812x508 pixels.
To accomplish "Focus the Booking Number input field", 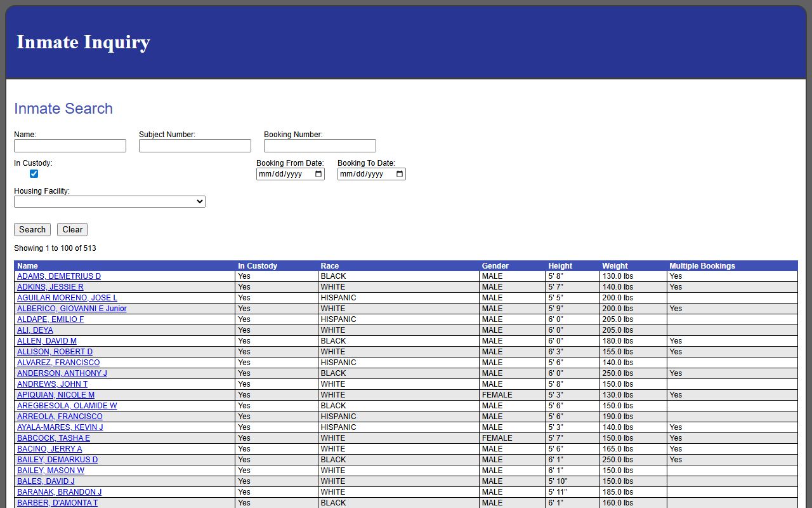I will (320, 146).
